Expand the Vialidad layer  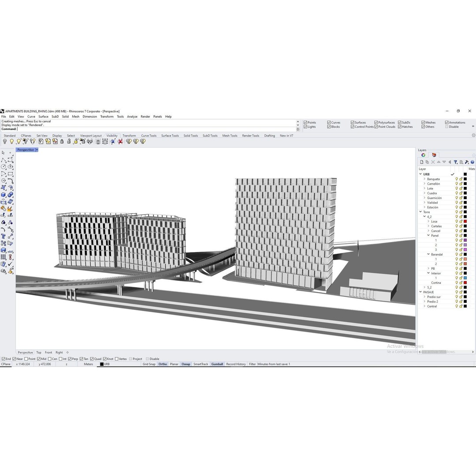coord(424,202)
